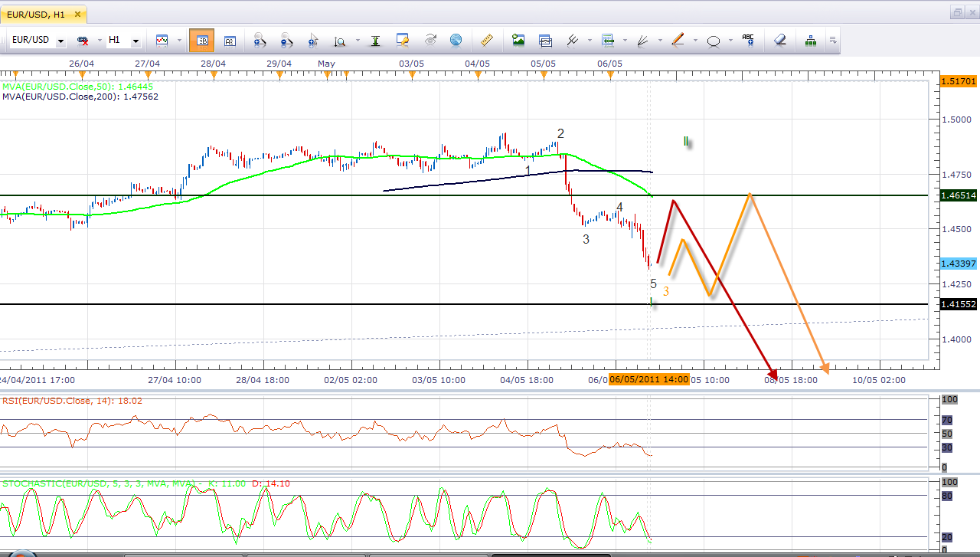
Task: Select the ruler measure tool
Action: [x=486, y=41]
